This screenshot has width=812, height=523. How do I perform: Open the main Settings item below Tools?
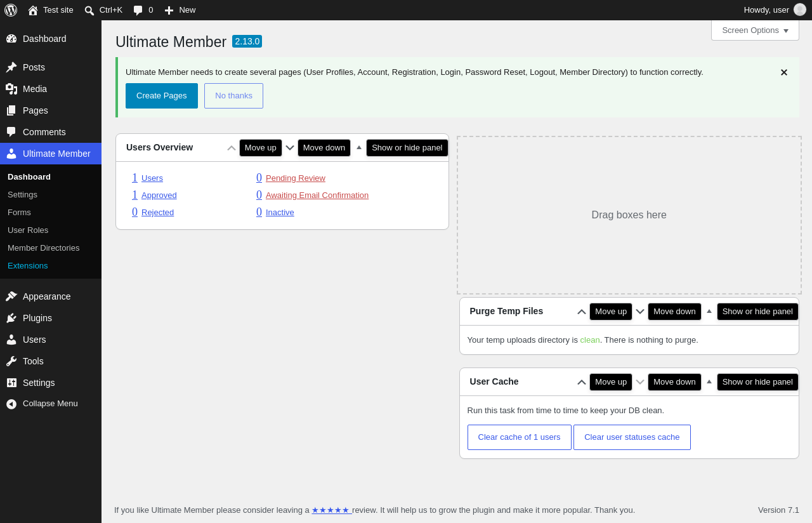pyautogui.click(x=51, y=383)
